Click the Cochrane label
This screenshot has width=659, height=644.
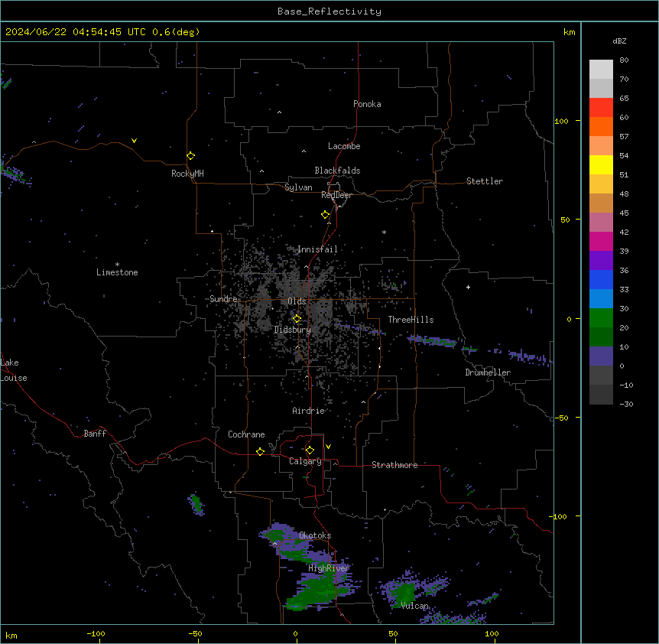pos(246,434)
